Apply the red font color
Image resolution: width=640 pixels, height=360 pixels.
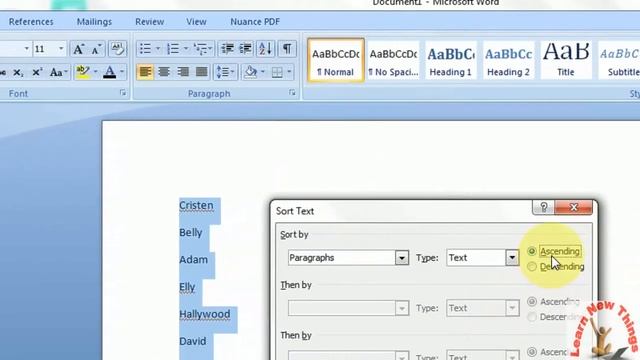point(110,72)
